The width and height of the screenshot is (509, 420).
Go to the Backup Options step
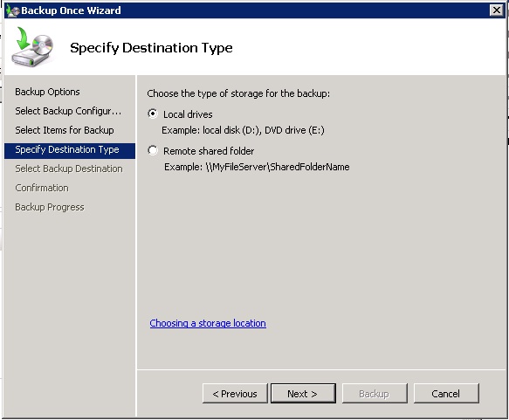(x=47, y=92)
